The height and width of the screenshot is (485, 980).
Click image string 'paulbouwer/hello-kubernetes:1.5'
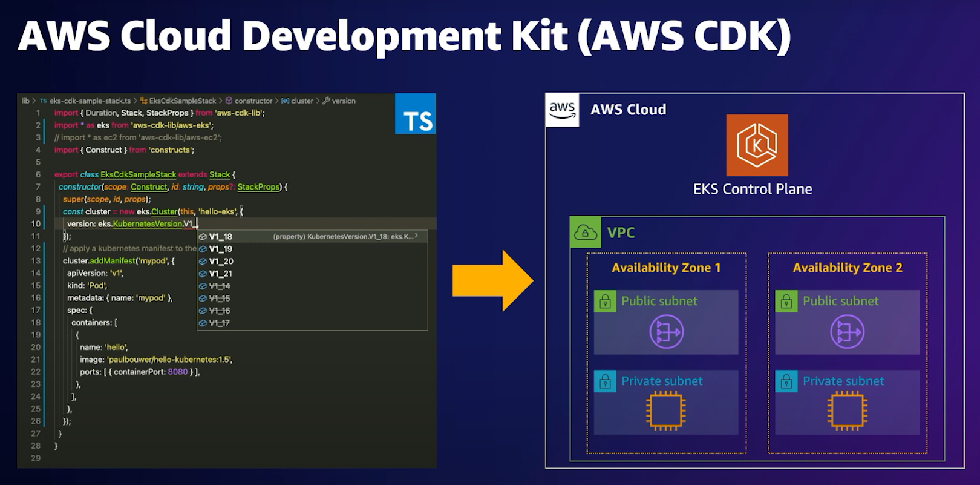(x=169, y=360)
